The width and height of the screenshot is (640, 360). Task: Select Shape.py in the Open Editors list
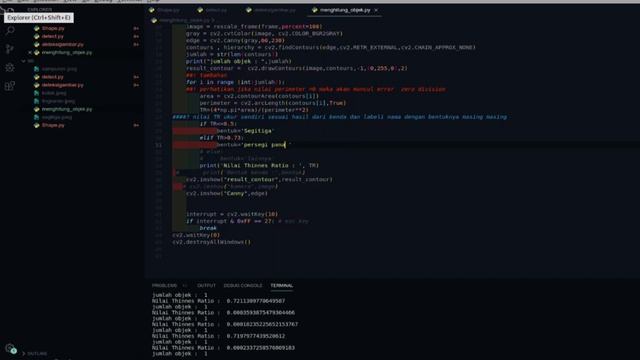(53, 29)
